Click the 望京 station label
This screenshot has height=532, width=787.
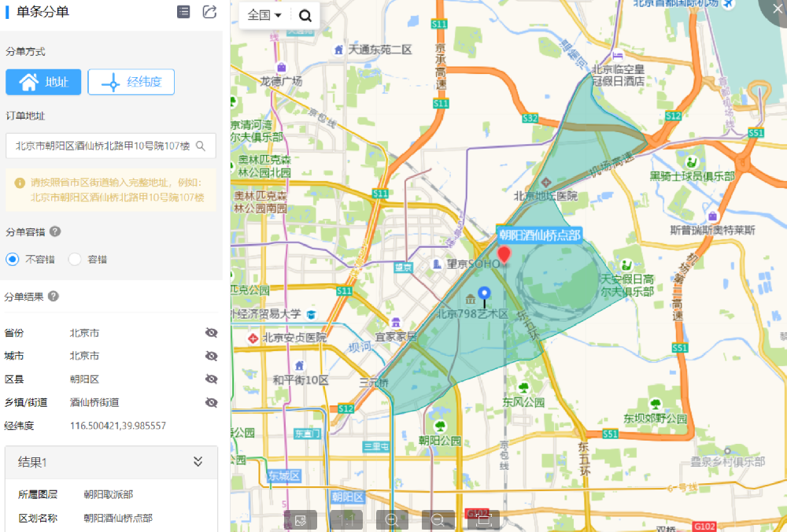click(x=403, y=267)
